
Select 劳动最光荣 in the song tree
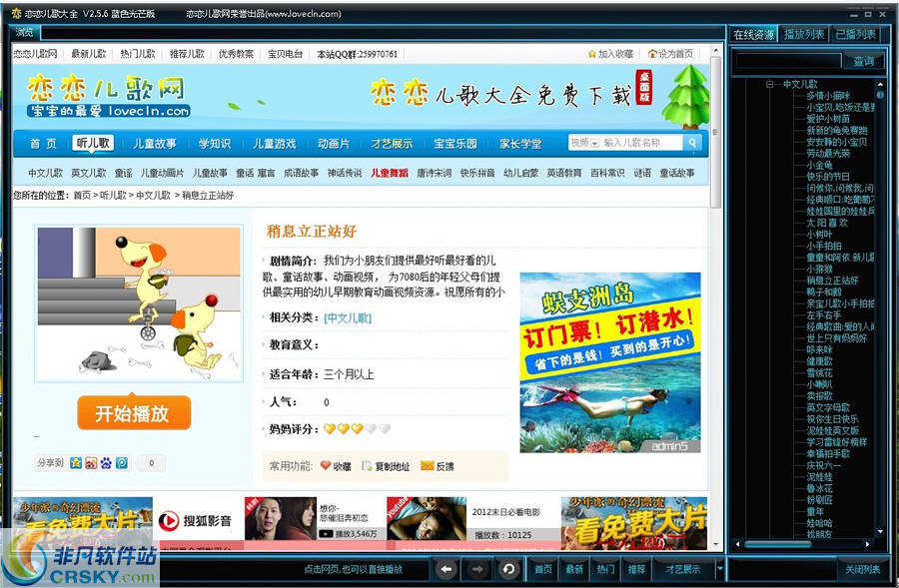coord(828,154)
